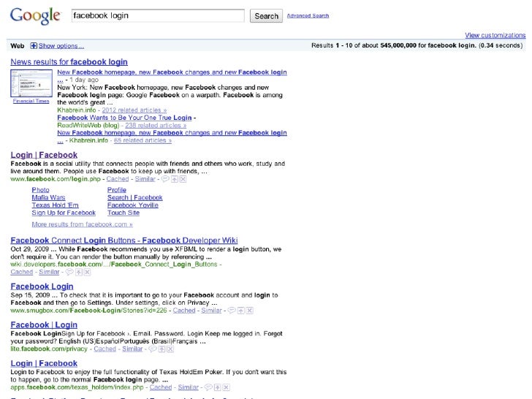Viewport: 532px width, 399px height.
Task: Open the Texas Hold 'Em sitelink
Action: tap(56, 205)
